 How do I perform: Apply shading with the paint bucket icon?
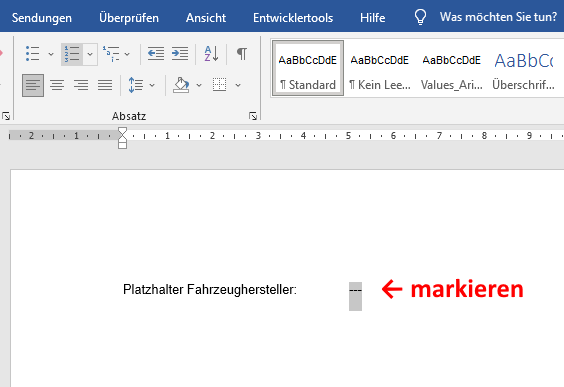tap(181, 85)
